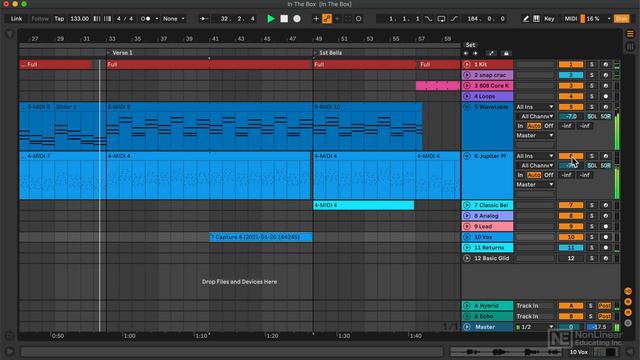
Task: Open the None quantization menu
Action: click(x=173, y=19)
